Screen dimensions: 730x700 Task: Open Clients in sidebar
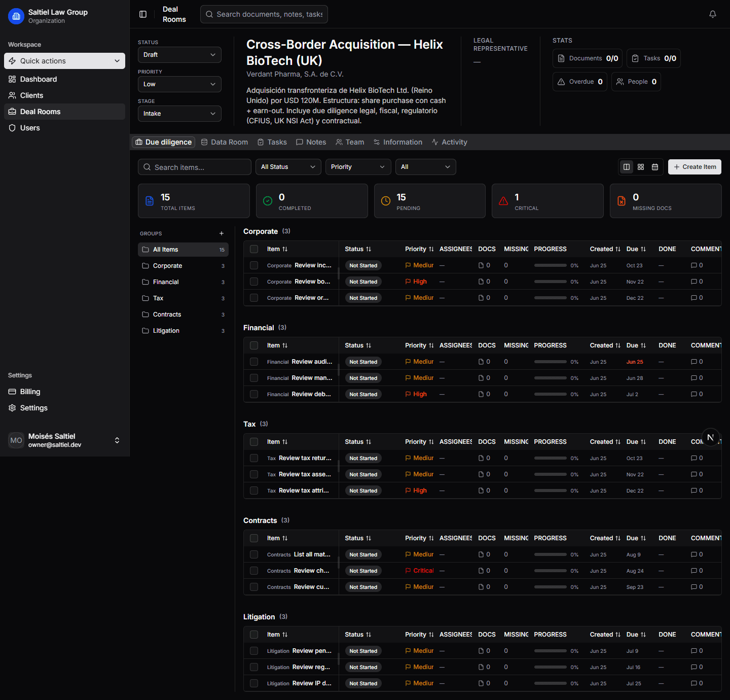(x=64, y=95)
